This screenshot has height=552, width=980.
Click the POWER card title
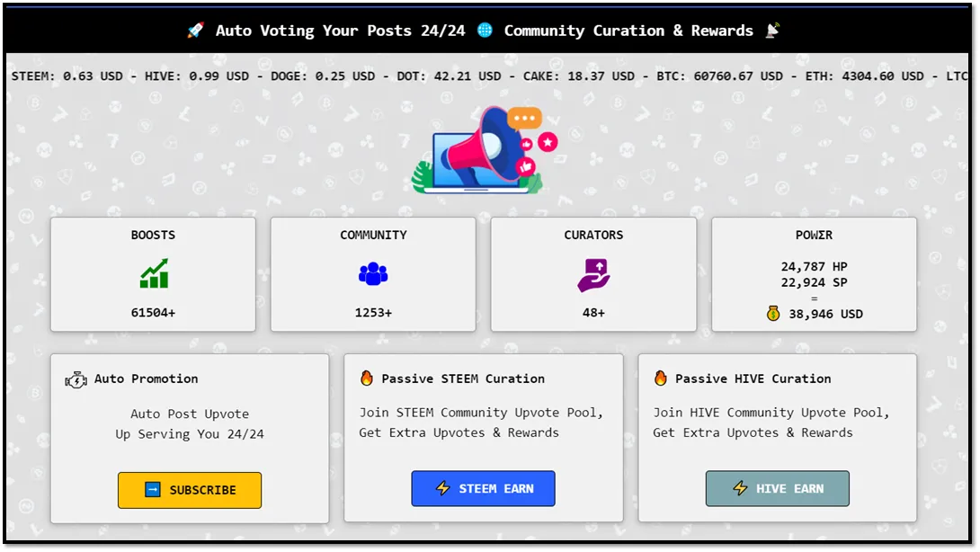tap(814, 235)
